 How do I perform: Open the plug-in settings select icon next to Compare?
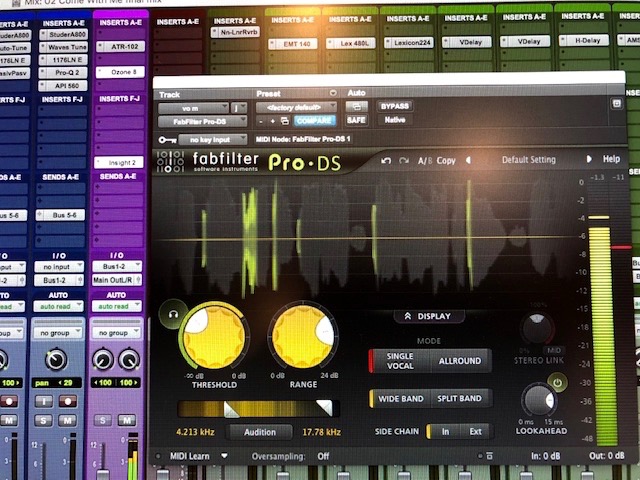(x=285, y=121)
